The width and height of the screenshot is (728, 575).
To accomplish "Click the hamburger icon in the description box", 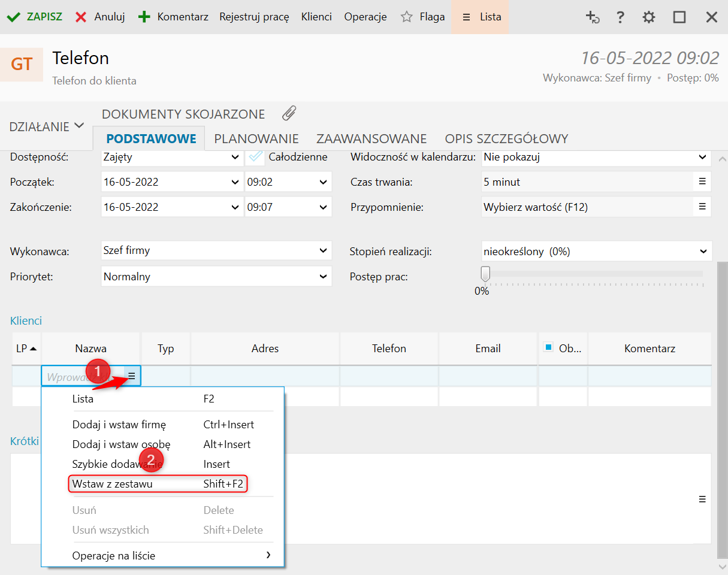I will click(x=702, y=499).
